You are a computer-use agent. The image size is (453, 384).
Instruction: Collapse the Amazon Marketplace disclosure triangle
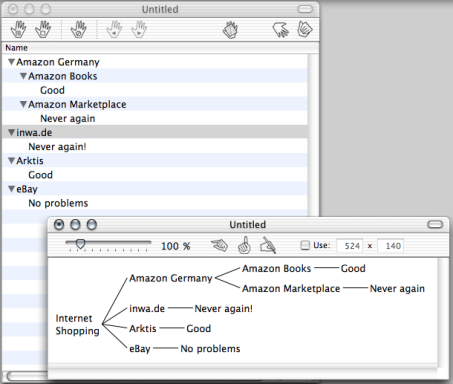[x=23, y=104]
